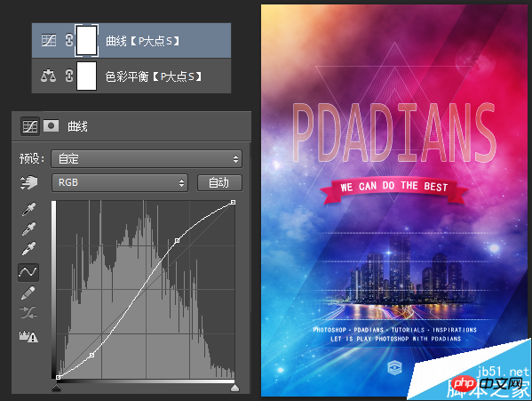Switch to the mask icon in properties panel
This screenshot has width=532, height=401.
pos(52,125)
